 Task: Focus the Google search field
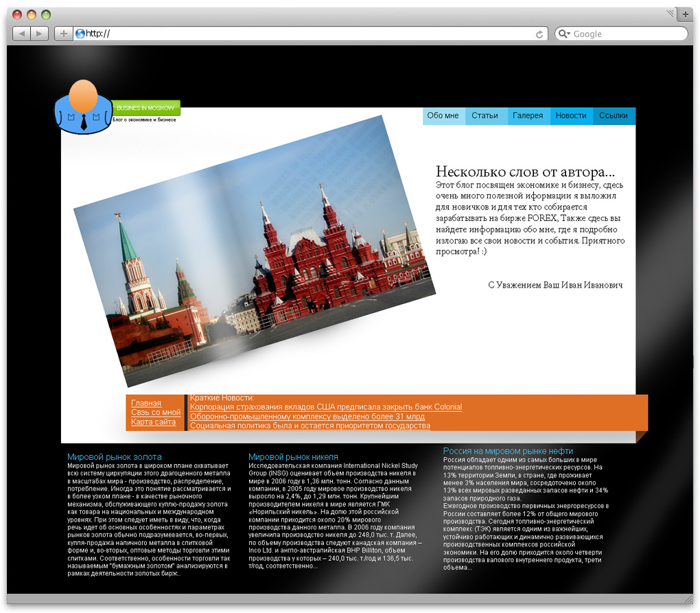click(x=621, y=34)
